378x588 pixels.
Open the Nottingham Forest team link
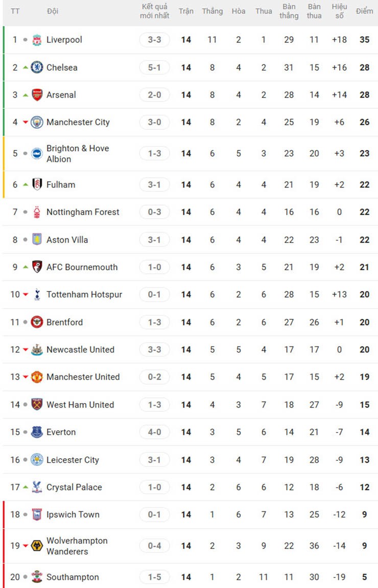pyautogui.click(x=83, y=212)
